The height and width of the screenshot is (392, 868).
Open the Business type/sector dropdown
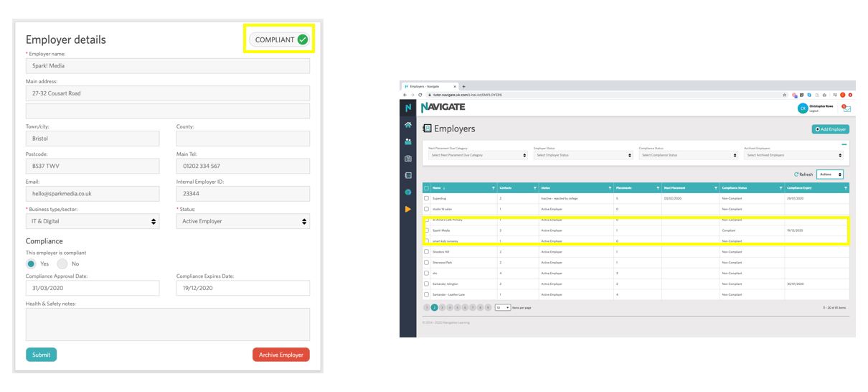pyautogui.click(x=93, y=221)
